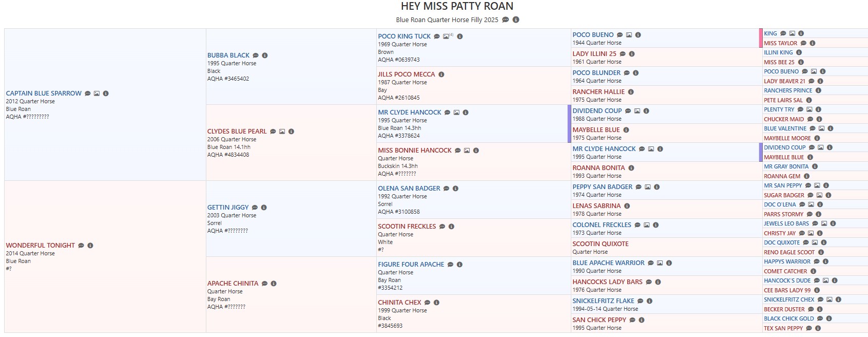Screen dimensions: 868x337
Task: Open Chinita Chex horse page
Action: [x=399, y=303]
